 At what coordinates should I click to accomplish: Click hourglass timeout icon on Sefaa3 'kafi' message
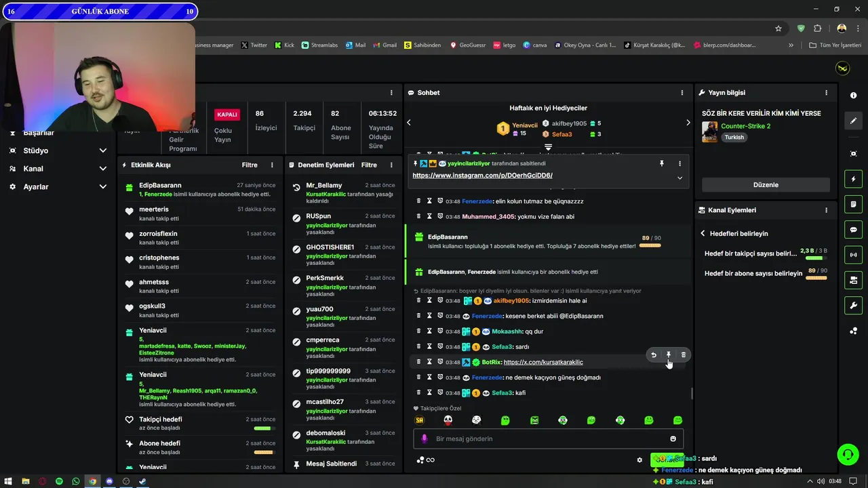429,392
